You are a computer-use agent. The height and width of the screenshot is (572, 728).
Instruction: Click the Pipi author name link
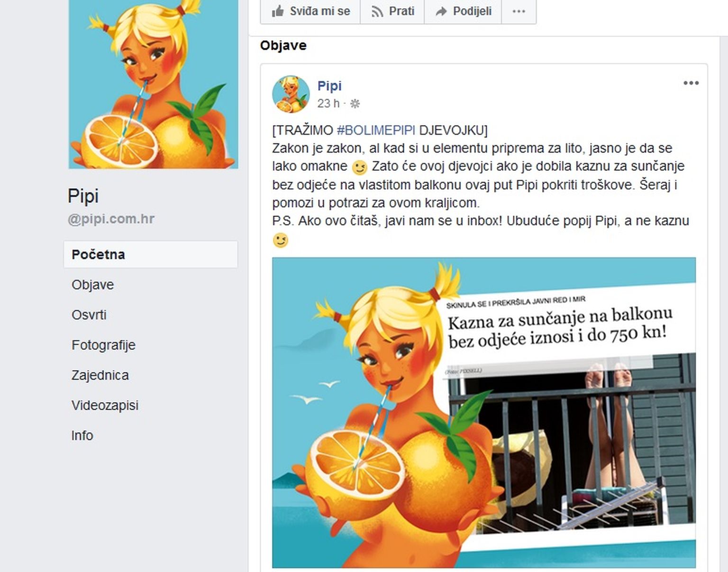329,86
